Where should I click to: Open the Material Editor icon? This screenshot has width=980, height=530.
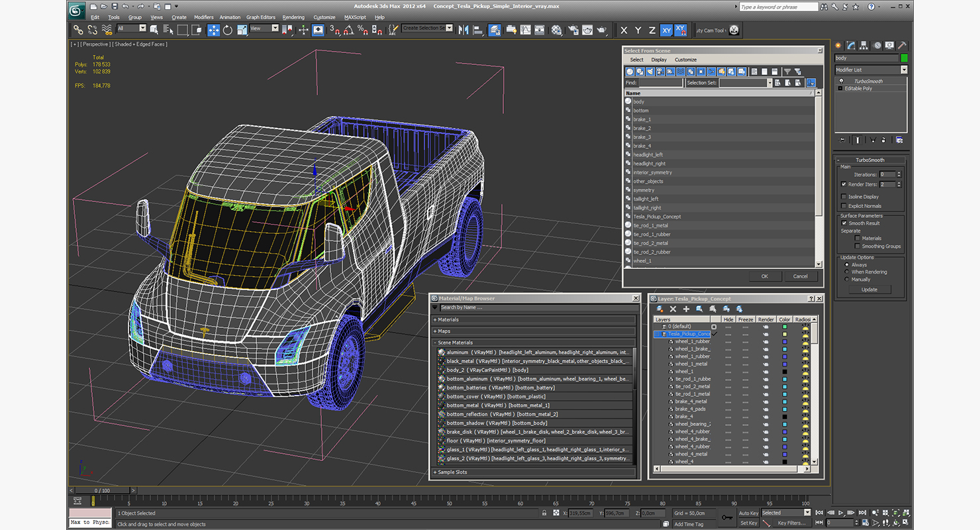pyautogui.click(x=556, y=30)
